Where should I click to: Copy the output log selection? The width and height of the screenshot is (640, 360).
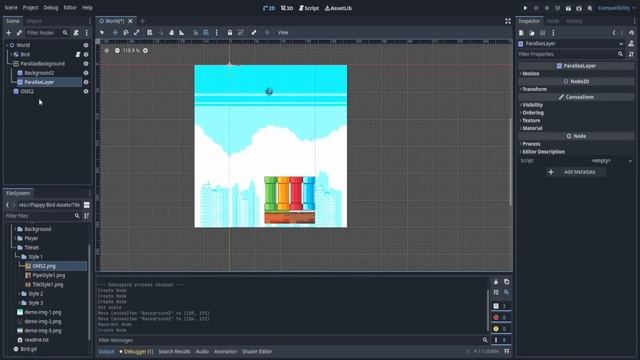click(507, 282)
